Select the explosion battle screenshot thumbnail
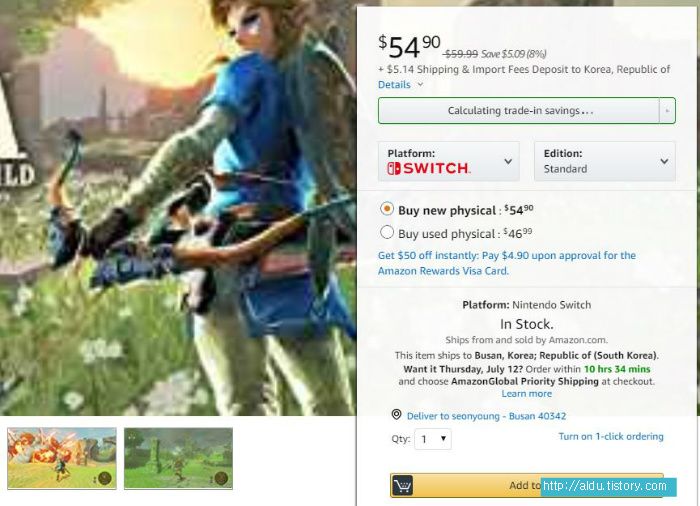Image resolution: width=700 pixels, height=506 pixels. [62, 458]
